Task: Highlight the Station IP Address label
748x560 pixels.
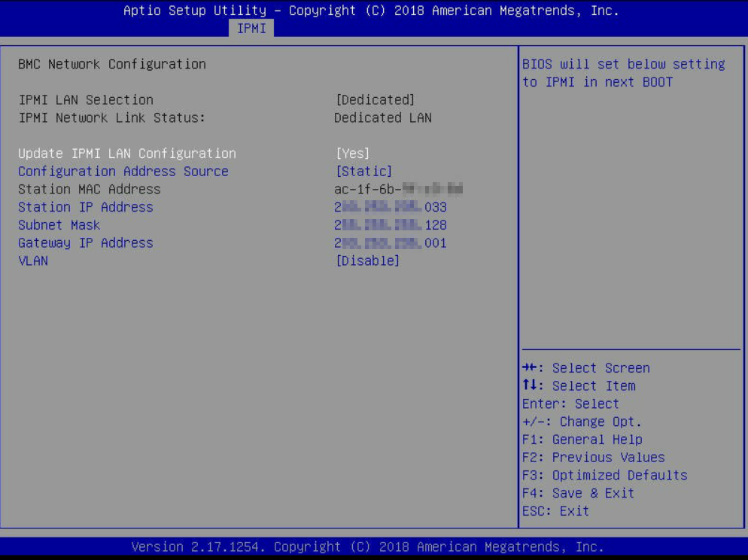Action: point(86,207)
